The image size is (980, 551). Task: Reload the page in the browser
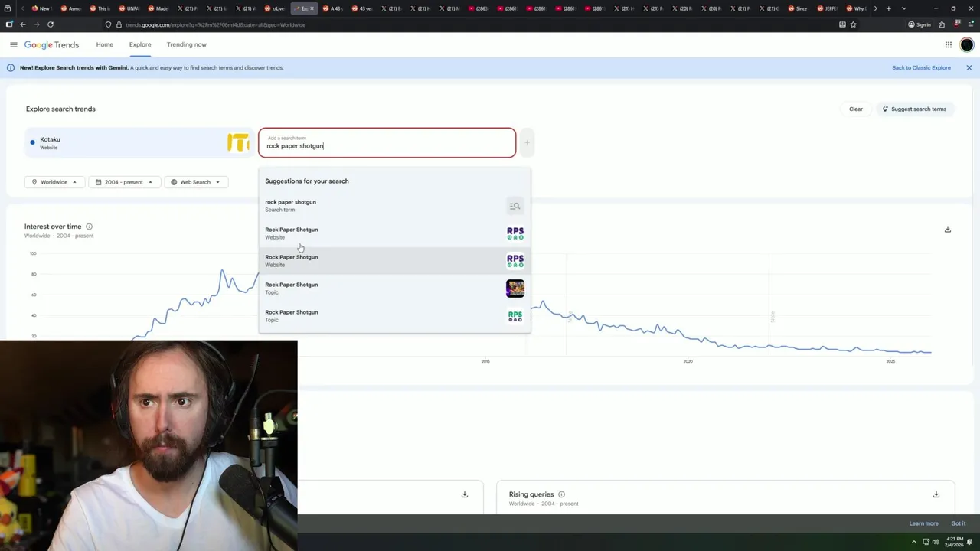[51, 24]
